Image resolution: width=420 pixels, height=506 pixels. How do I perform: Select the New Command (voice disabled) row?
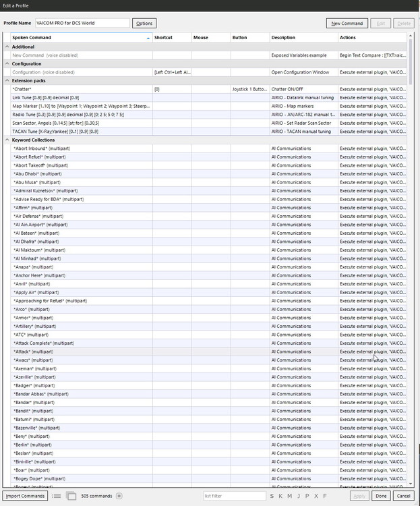pyautogui.click(x=209, y=55)
